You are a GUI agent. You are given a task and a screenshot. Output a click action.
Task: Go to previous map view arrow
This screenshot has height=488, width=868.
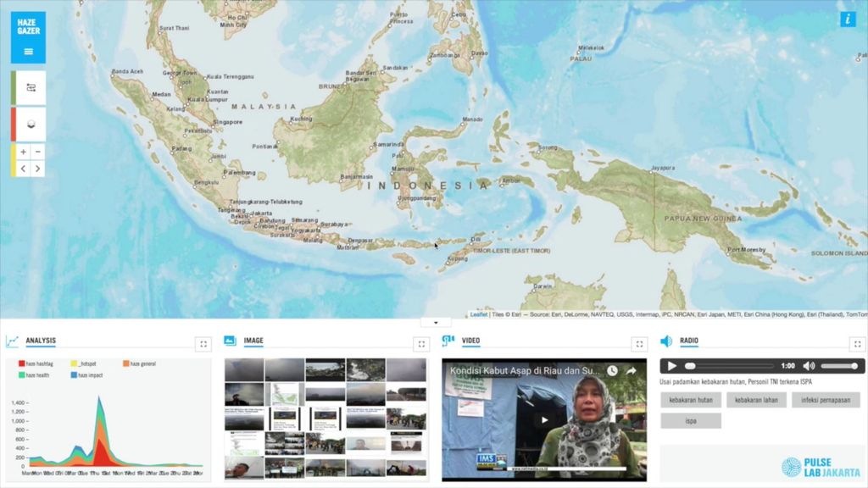coord(23,169)
